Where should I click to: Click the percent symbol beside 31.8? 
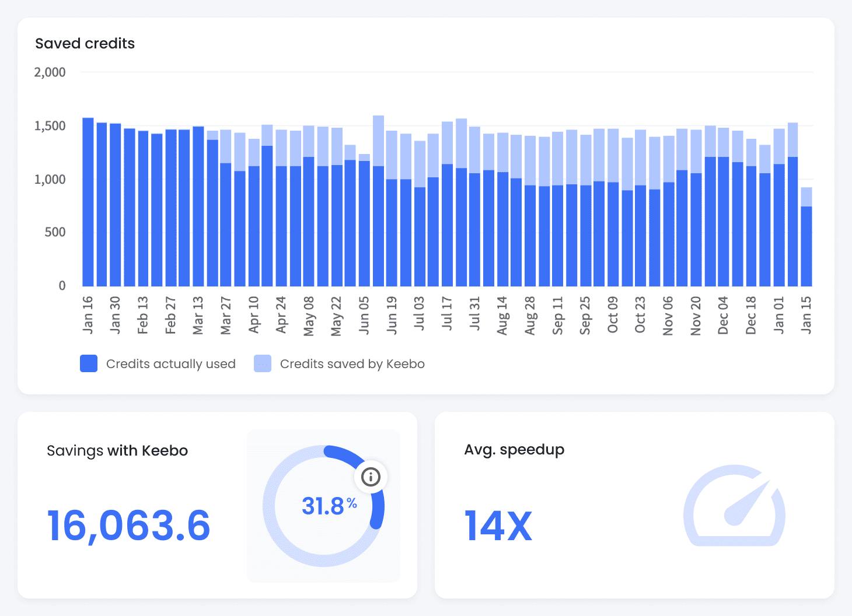351,502
